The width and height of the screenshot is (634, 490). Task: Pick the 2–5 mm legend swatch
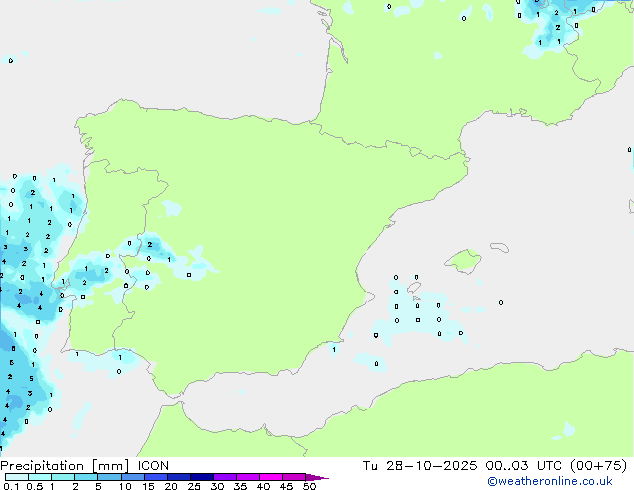click(87, 477)
